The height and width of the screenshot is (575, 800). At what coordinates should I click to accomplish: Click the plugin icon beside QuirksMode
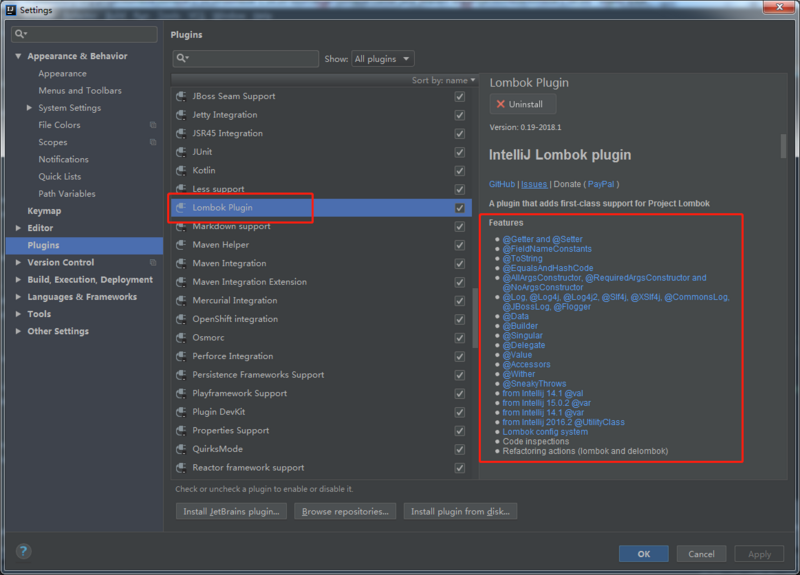point(181,449)
